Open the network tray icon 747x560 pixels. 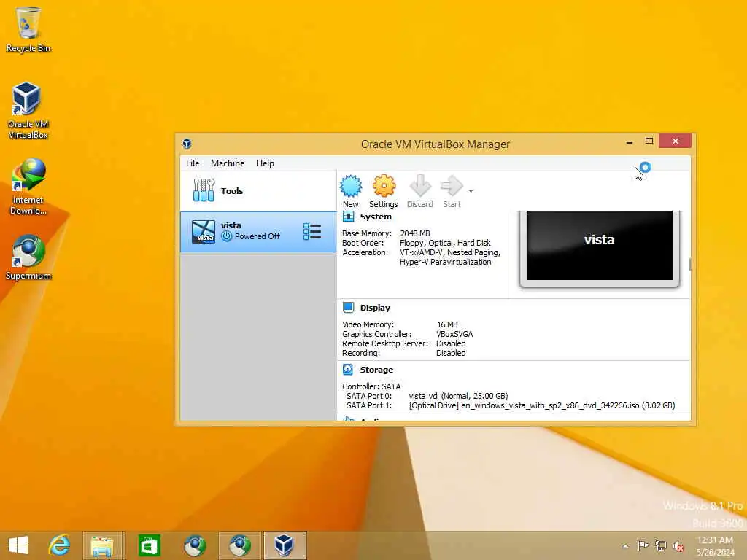(x=660, y=545)
